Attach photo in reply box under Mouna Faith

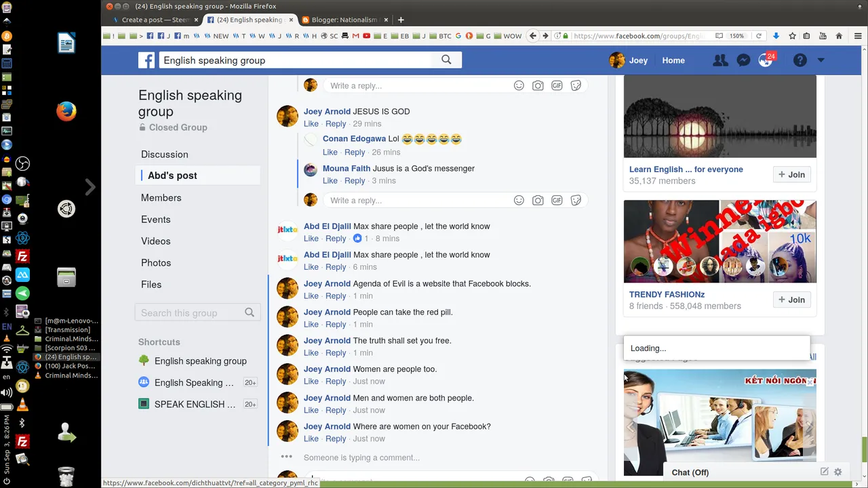(538, 200)
